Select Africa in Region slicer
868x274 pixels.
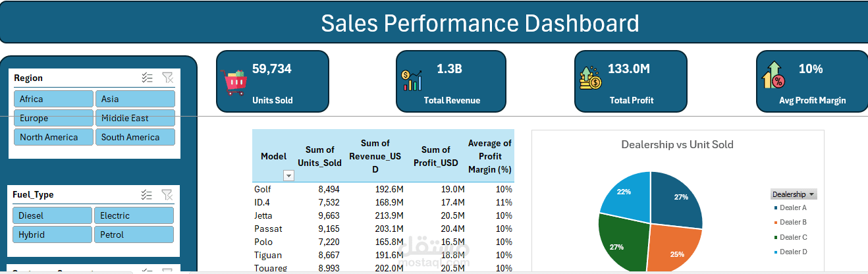tap(53, 99)
